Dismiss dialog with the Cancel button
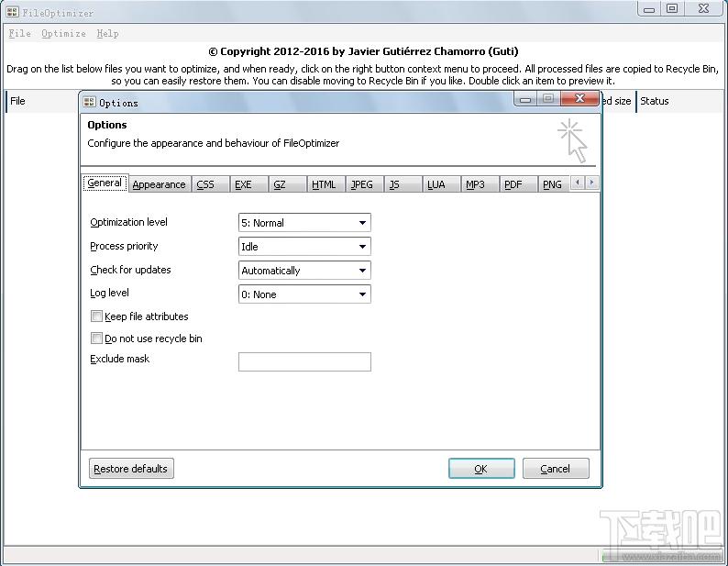The width and height of the screenshot is (728, 566). click(556, 469)
